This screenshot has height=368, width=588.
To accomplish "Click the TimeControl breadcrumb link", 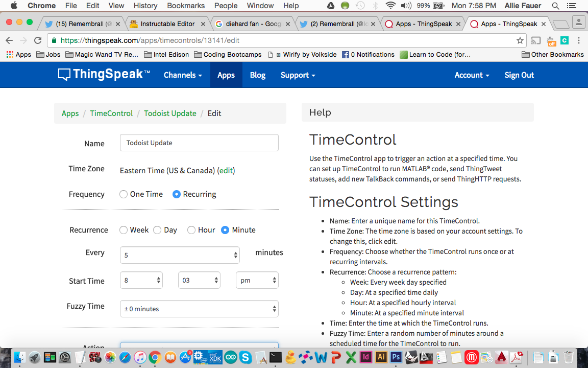I will pos(111,113).
